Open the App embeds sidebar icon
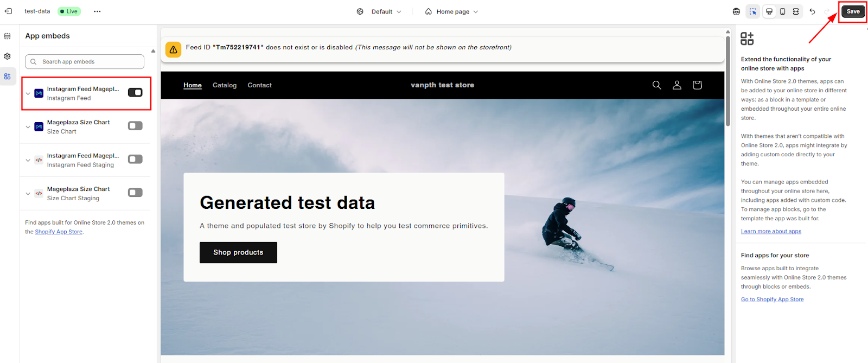868x363 pixels. point(8,77)
